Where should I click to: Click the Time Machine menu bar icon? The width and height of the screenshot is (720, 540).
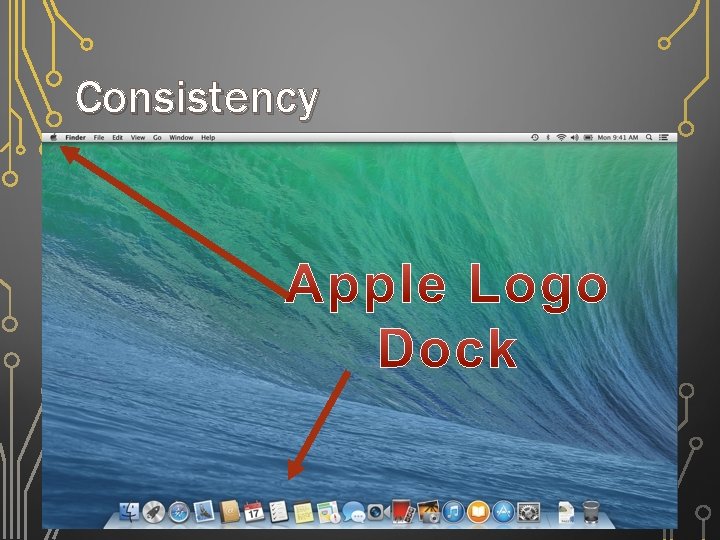coord(534,137)
